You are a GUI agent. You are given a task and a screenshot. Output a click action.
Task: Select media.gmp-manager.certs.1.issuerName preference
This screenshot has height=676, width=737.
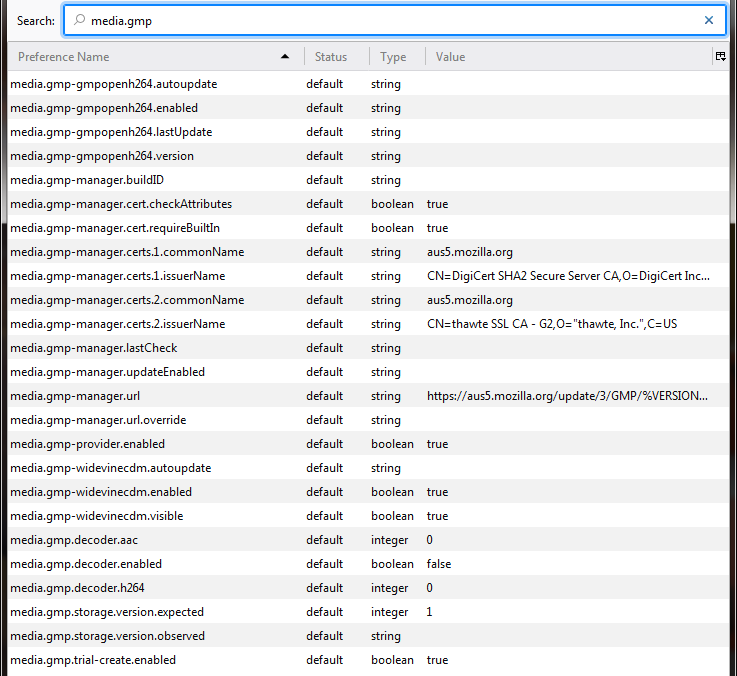point(118,275)
